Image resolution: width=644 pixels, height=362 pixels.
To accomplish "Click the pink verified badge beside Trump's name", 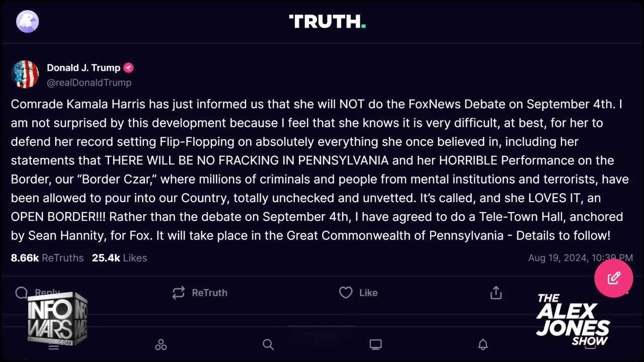I will click(129, 68).
